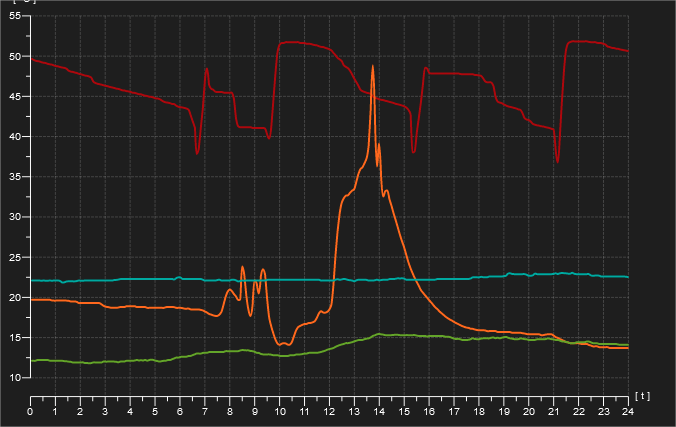Click the green curve's highest point near hour 14
Viewport: 676px width, 427px height.
(379, 334)
